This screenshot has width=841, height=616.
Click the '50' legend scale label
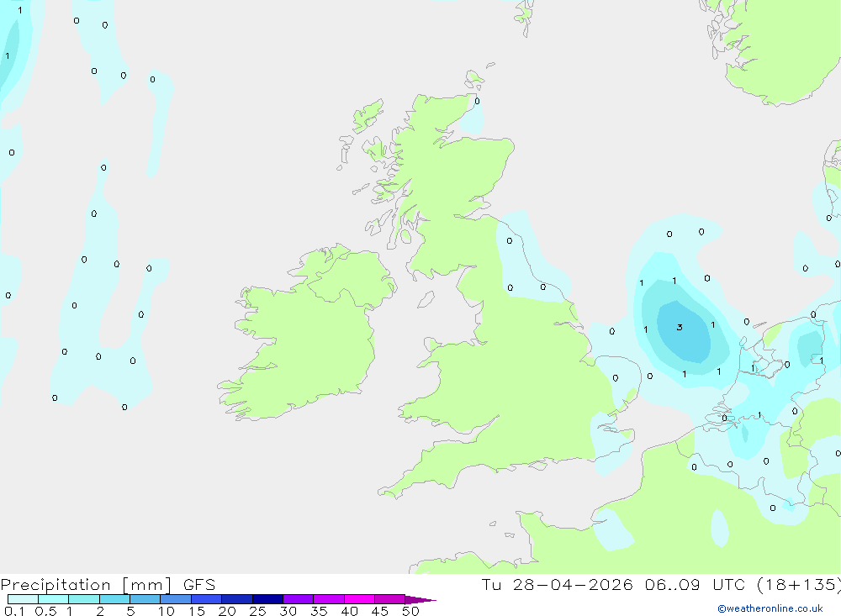[410, 611]
